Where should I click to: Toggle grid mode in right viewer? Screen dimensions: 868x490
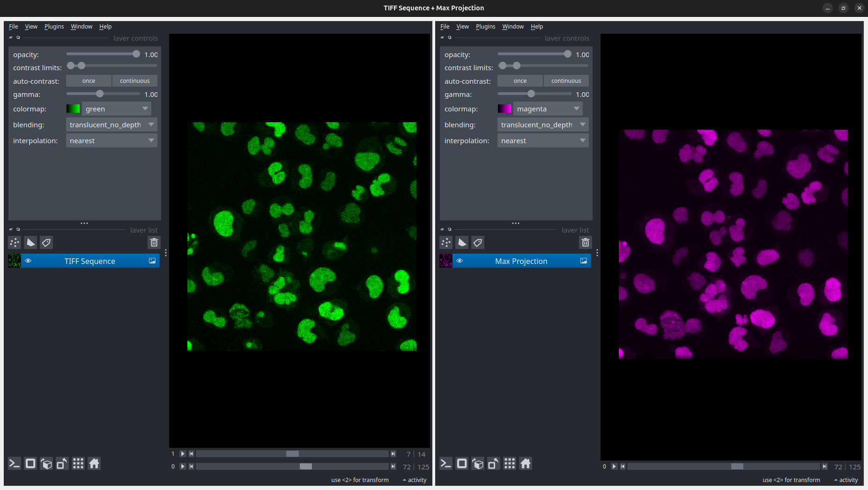[x=510, y=463]
